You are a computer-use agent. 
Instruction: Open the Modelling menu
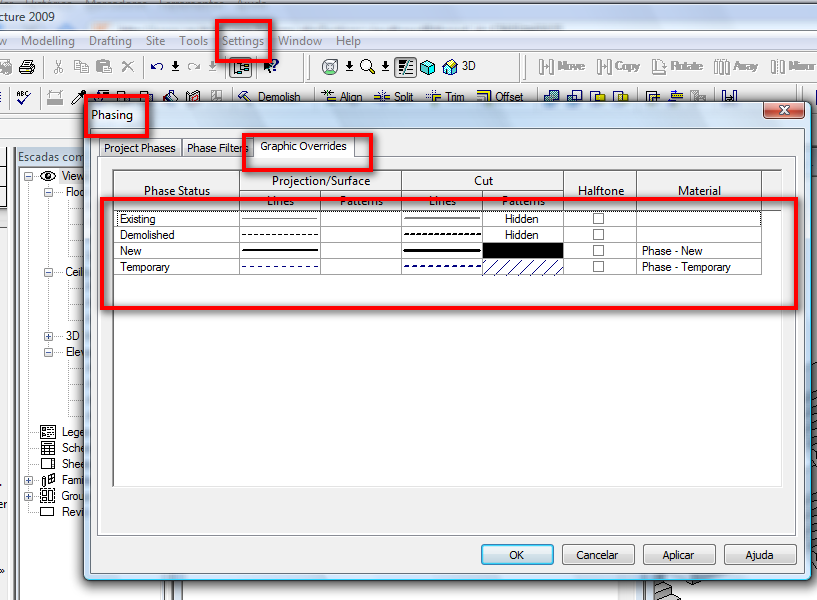point(48,41)
